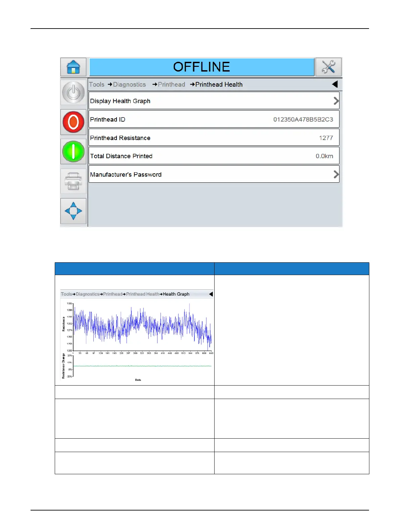Screen dimensions: 411x532
Task: Click the blue resistance graph thumbnail
Action: click(142, 327)
